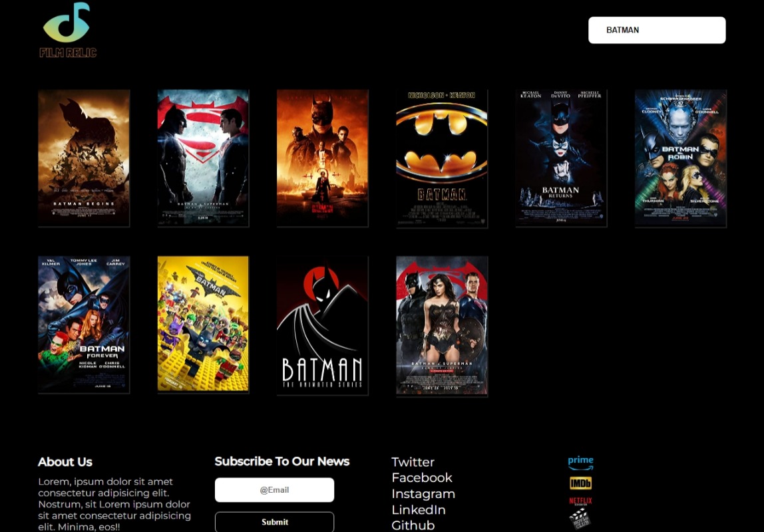Image resolution: width=764 pixels, height=532 pixels.
Task: Visit the Facebook page link
Action: (x=422, y=477)
